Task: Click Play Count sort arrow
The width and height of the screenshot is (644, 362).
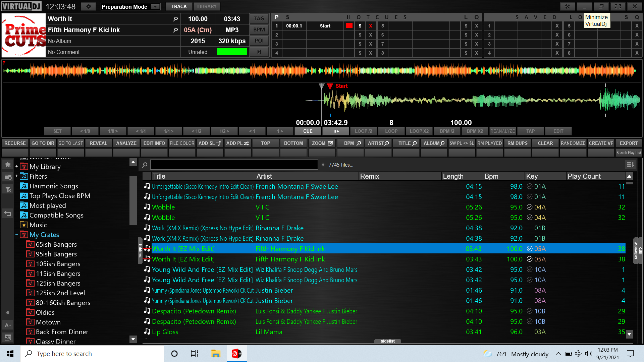Action: pyautogui.click(x=629, y=176)
